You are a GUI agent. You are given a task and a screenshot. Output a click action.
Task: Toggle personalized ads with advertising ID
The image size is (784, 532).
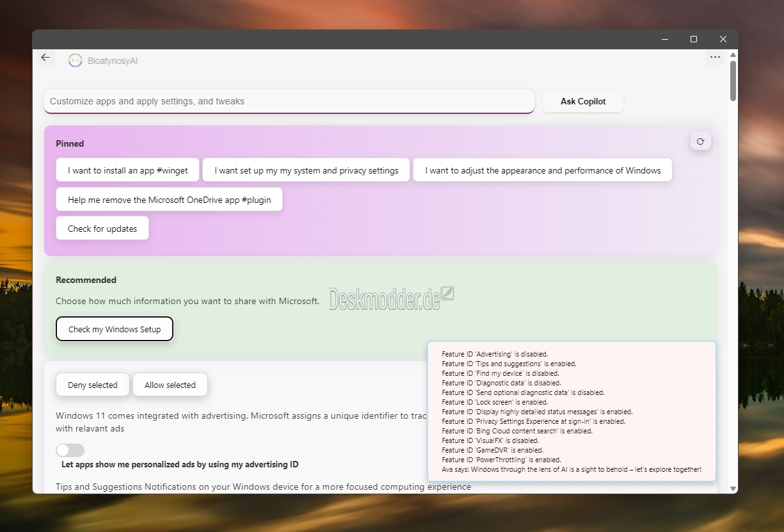[70, 450]
